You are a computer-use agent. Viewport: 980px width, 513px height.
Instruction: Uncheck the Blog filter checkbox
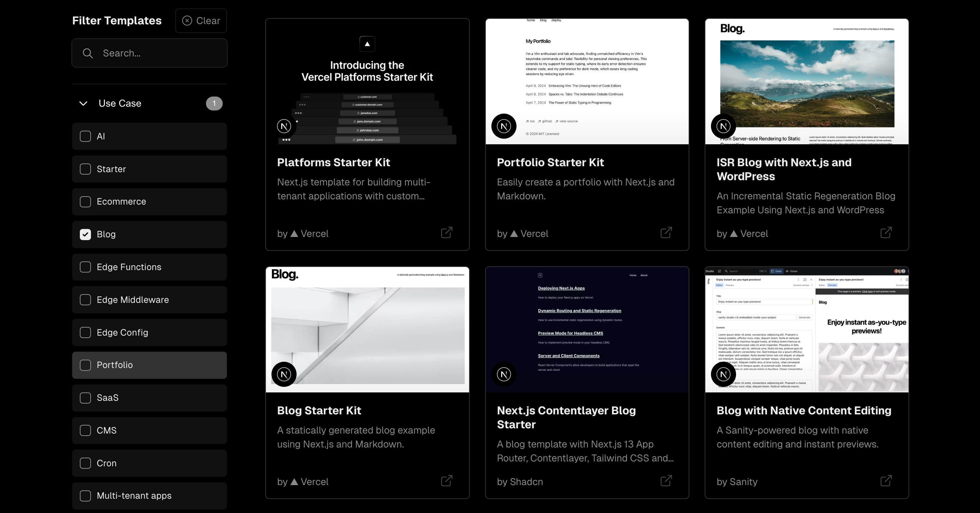[85, 235]
